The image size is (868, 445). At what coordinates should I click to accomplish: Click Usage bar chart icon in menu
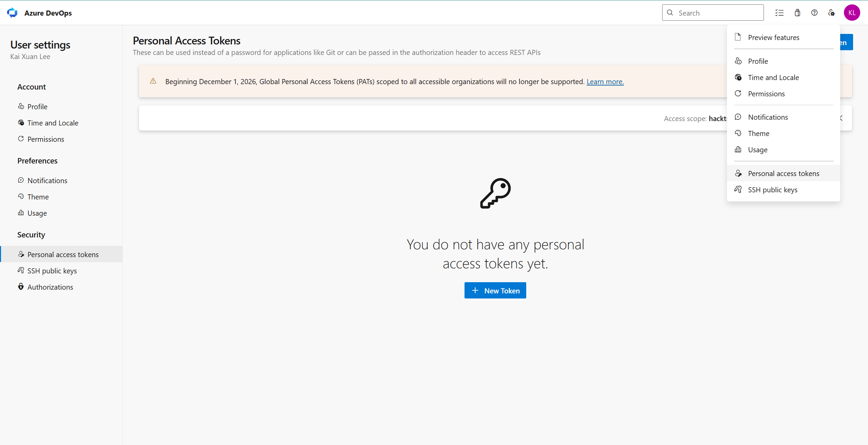coord(738,149)
